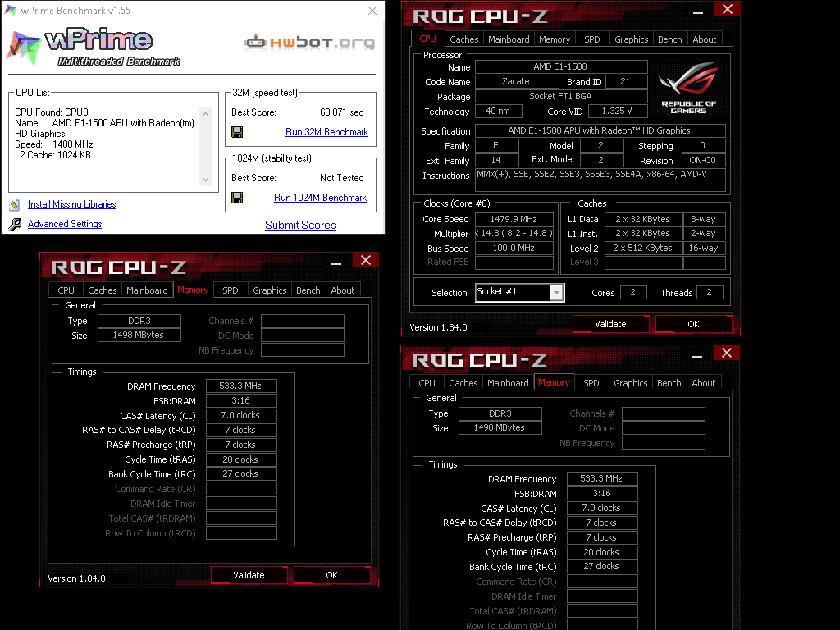Switch to Caches tab in left Memory window
This screenshot has width=840, height=630.
point(103,290)
